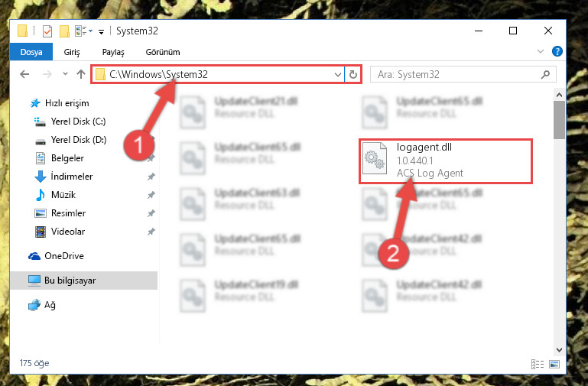Screen dimensions: 588x386
Task: Open the recent locations dropdown arrow
Action: pos(65,74)
